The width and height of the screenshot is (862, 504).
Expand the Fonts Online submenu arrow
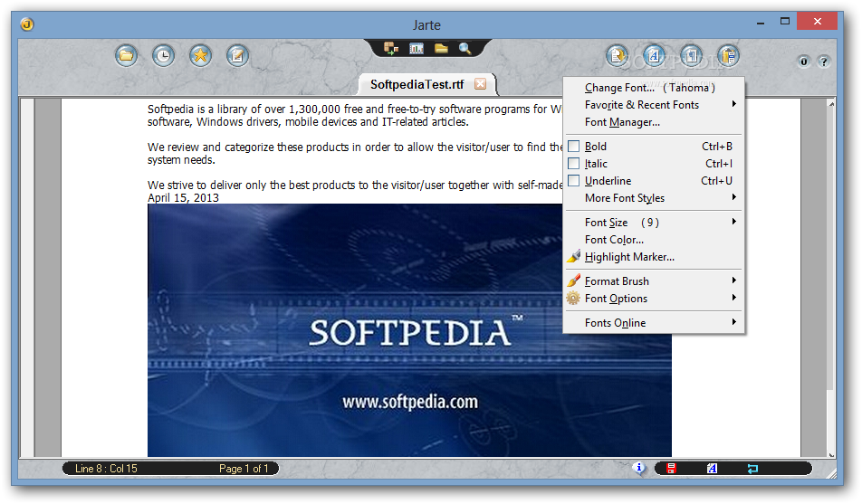734,322
